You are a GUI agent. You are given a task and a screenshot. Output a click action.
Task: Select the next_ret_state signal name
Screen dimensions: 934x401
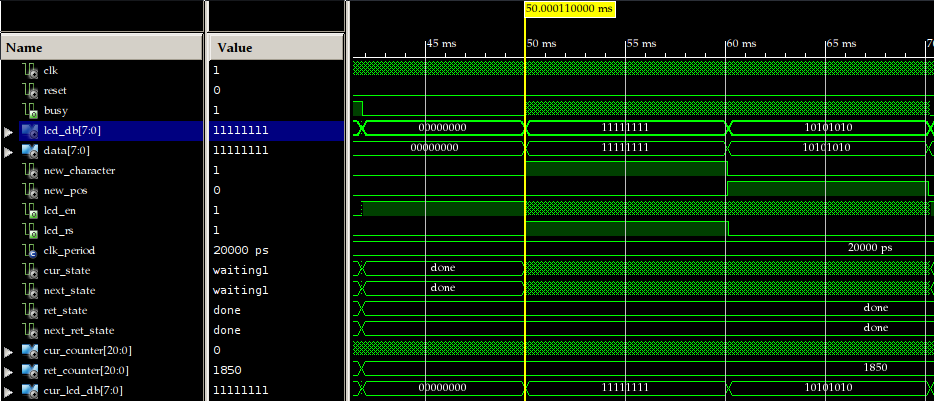pos(78,330)
